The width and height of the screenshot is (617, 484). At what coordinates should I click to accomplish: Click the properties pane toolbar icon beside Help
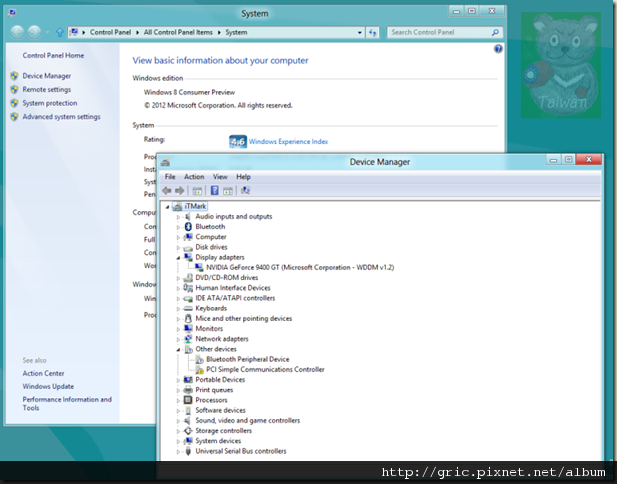point(228,191)
